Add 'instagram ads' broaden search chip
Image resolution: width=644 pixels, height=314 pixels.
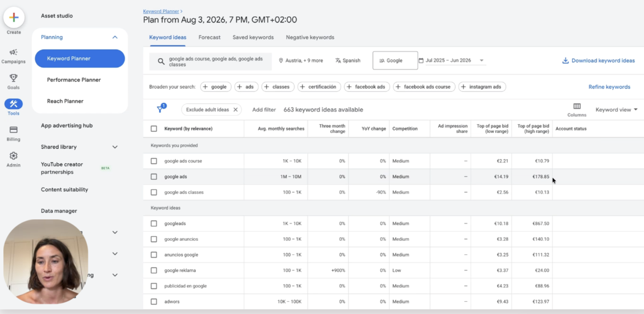[x=482, y=87]
